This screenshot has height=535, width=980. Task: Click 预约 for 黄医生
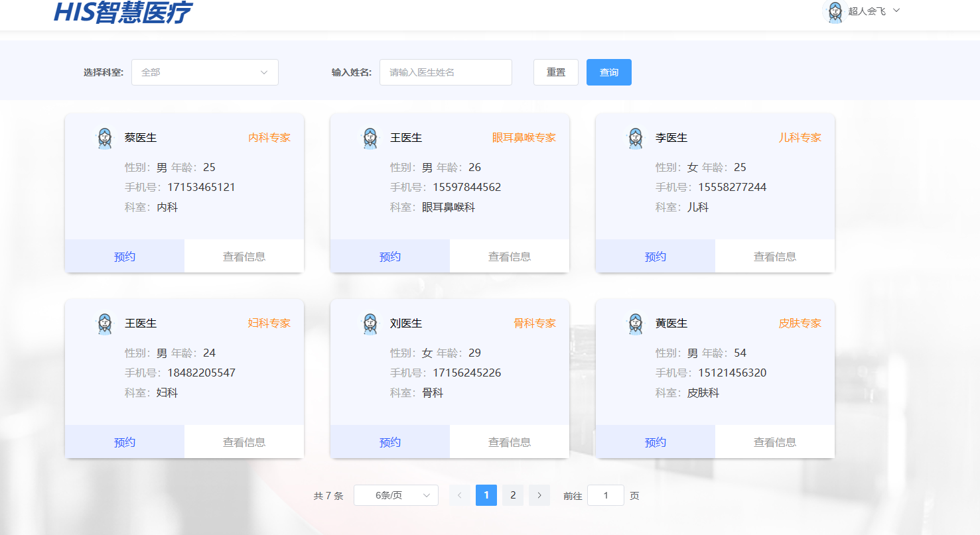(x=656, y=442)
